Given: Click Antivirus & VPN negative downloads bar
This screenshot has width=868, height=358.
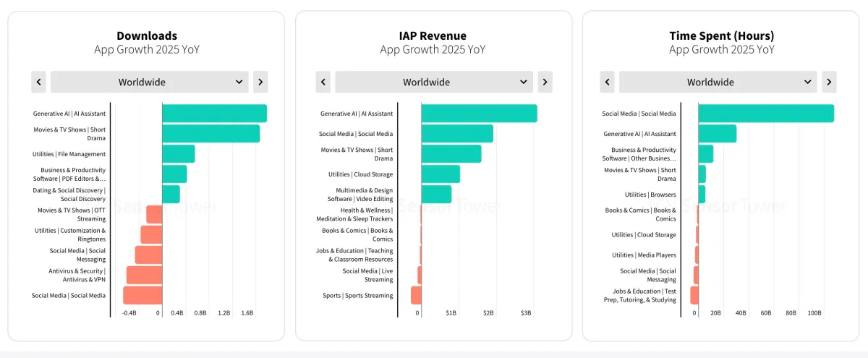Looking at the screenshot, I should click(144, 275).
